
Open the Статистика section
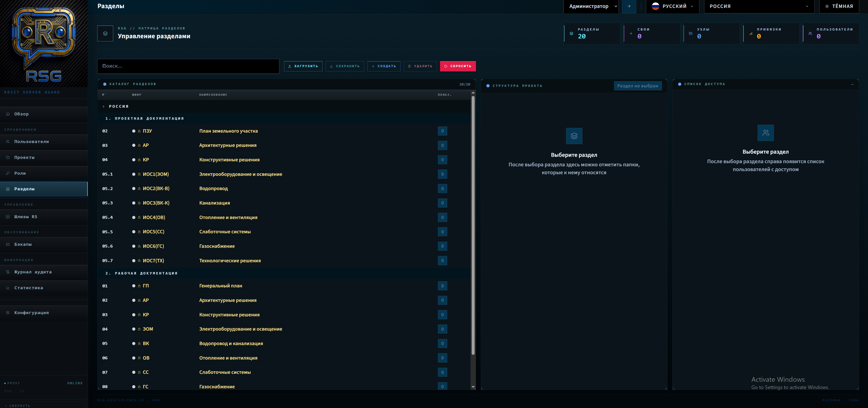(29, 288)
